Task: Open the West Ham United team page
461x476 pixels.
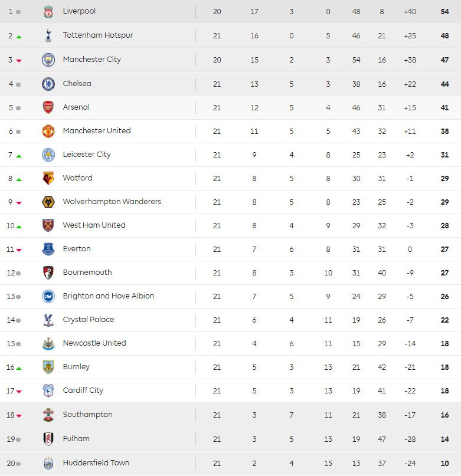Action: pos(94,225)
